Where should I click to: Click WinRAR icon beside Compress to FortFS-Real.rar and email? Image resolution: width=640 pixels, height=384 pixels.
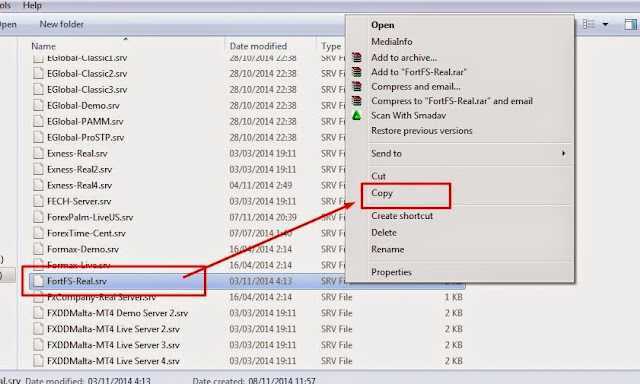pyautogui.click(x=357, y=101)
